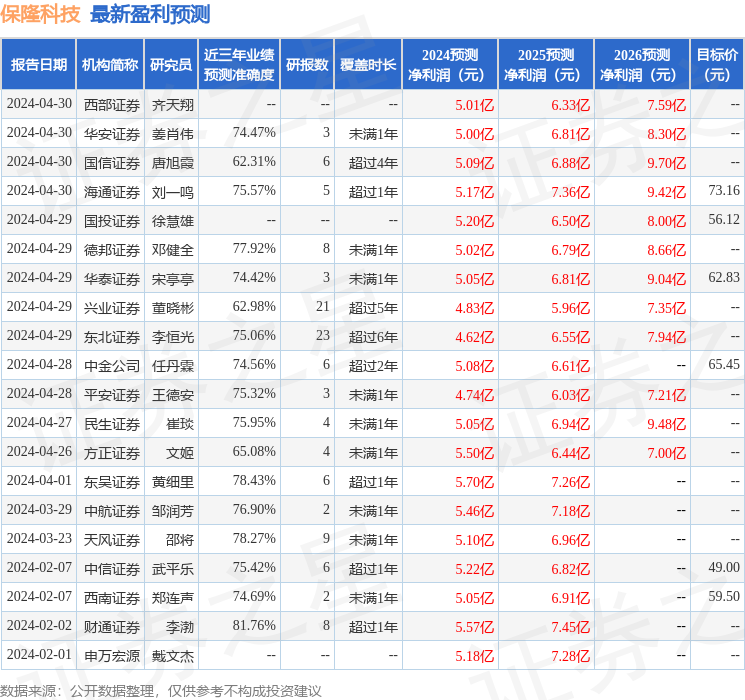
Task: Click 2026 forecast 9.70亿
Action: click(x=667, y=163)
